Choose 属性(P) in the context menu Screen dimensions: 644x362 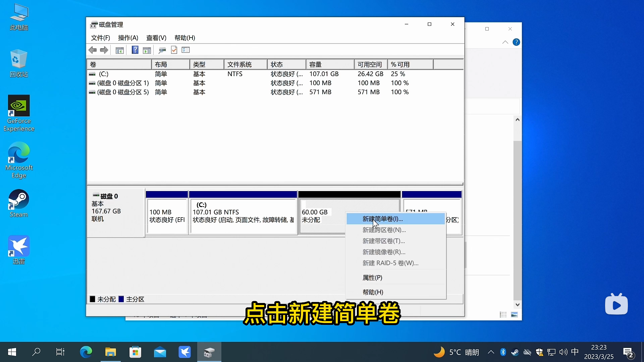pyautogui.click(x=372, y=278)
